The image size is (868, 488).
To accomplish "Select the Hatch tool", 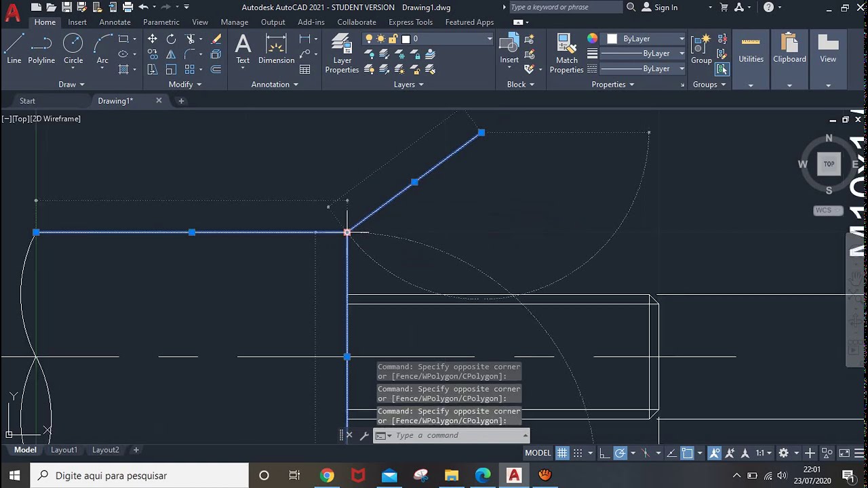I will click(x=123, y=69).
